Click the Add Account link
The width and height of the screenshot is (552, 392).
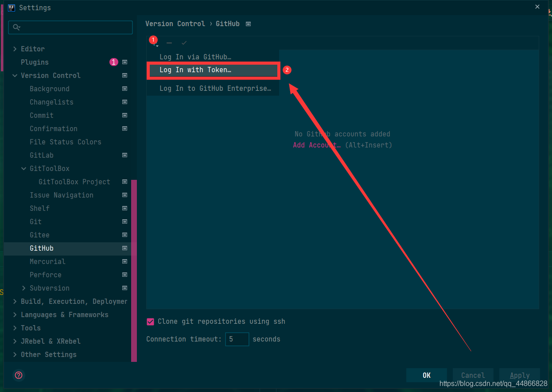click(x=317, y=145)
